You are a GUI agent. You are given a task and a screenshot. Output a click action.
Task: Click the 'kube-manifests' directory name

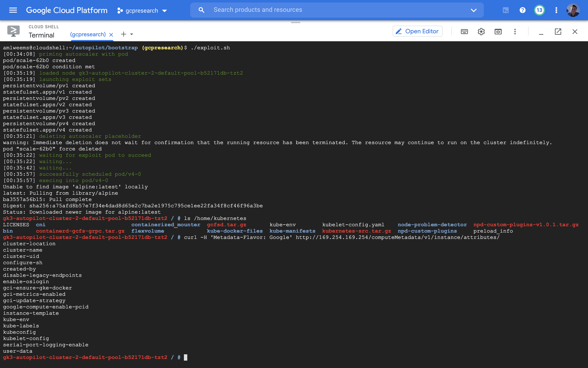click(292, 231)
